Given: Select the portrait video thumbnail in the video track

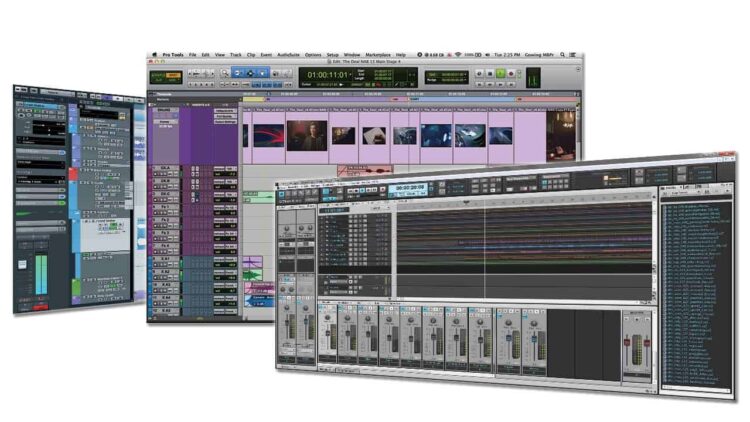Looking at the screenshot, I should [x=307, y=135].
